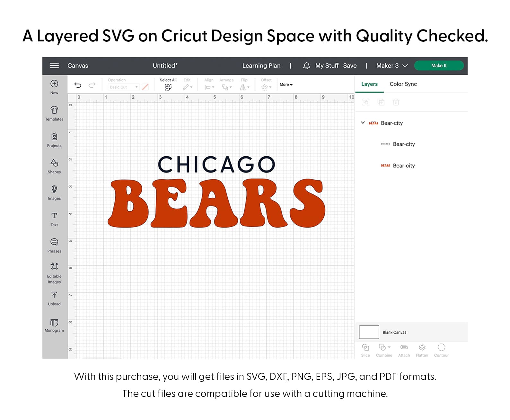Expand the More toolbar dropdown
This screenshot has height=420, width=510.
[286, 85]
